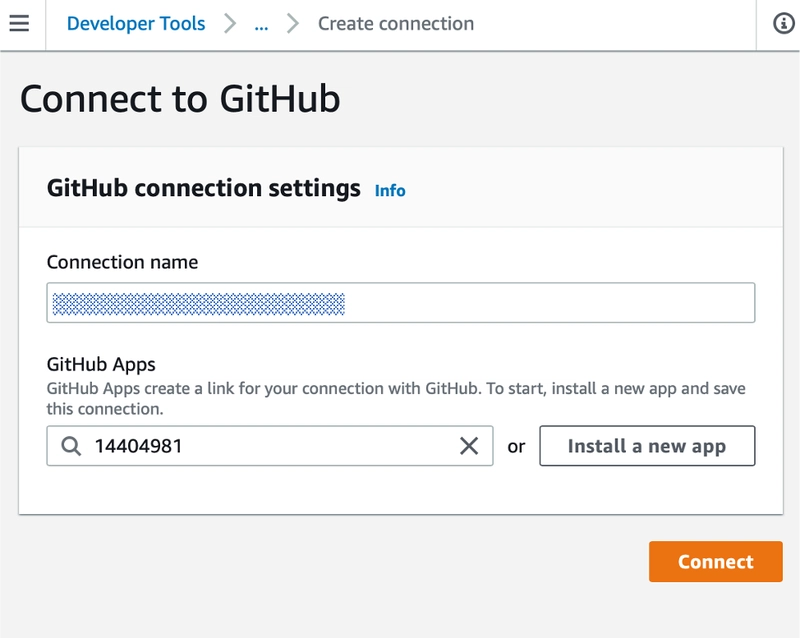
Task: Expand the collapsed '...' breadcrumb
Action: (261, 23)
